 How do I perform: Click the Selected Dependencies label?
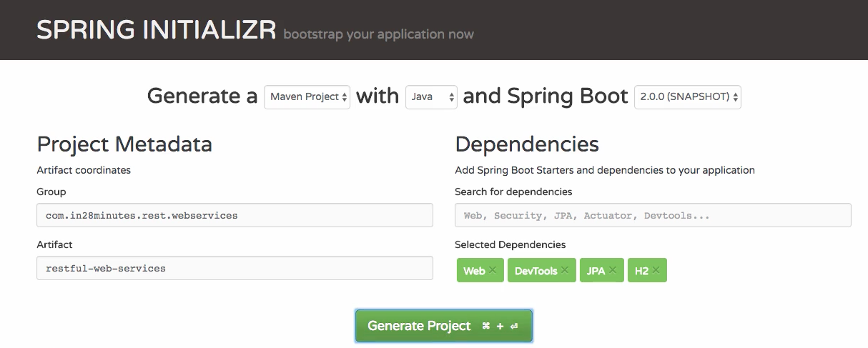click(511, 244)
